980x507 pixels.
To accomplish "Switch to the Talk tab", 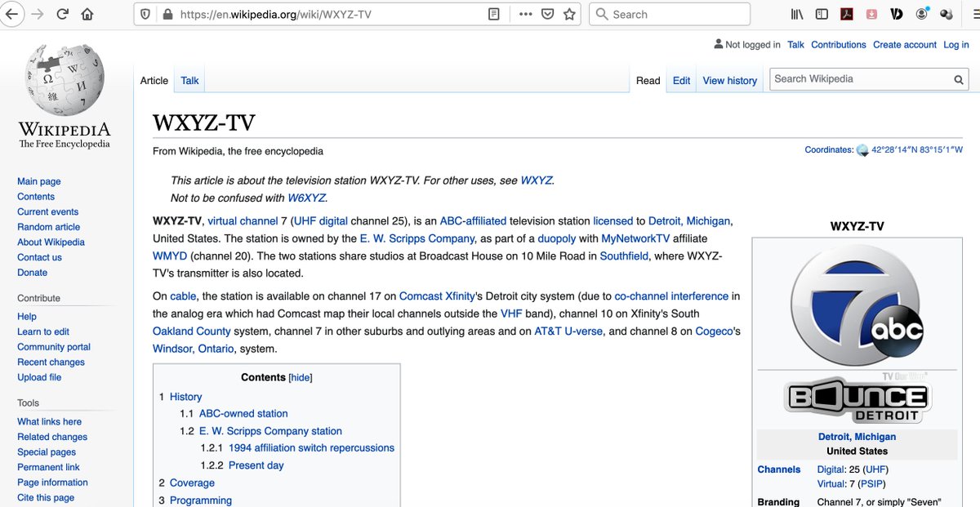I will click(x=189, y=80).
